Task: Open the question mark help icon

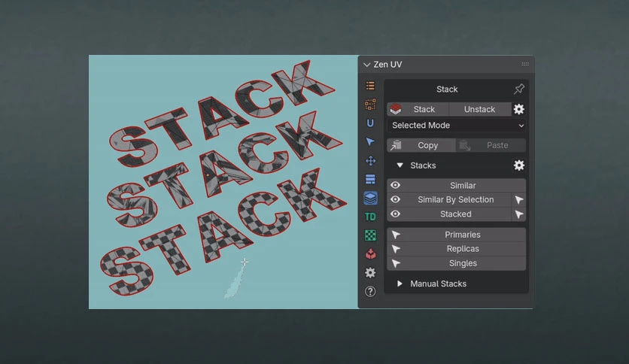Action: click(370, 292)
